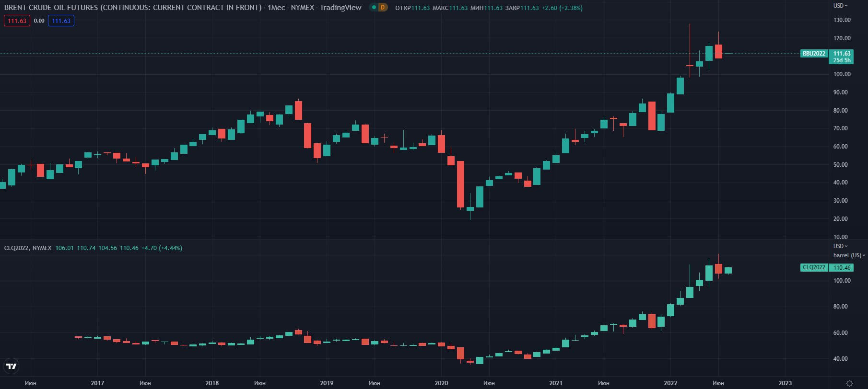This screenshot has width=868, height=389.
Task: Click the TradingView logo in the bottom left corner
Action: coord(12,366)
